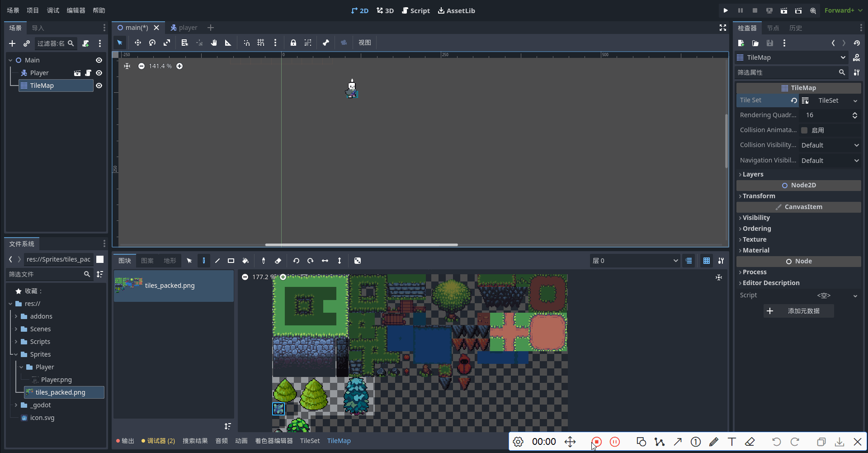Enable the Collision Animatable checkbox

coord(805,130)
